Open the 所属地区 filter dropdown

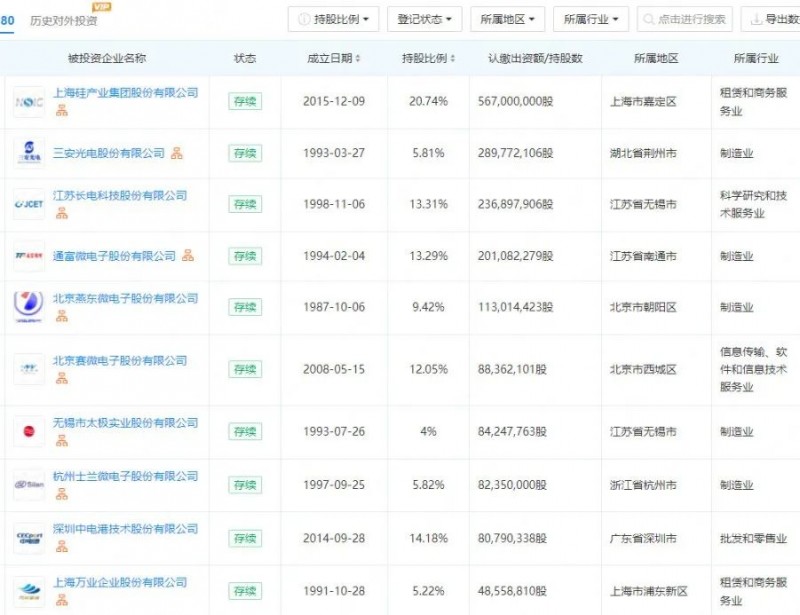(x=508, y=19)
